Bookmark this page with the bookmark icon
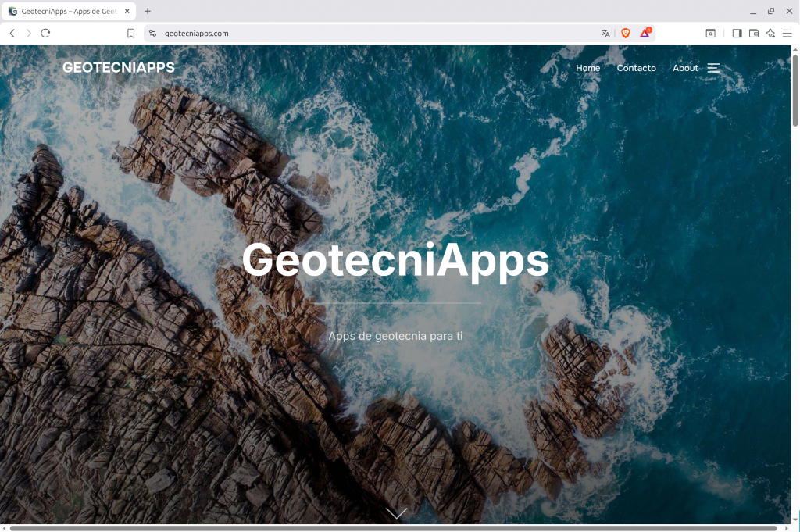The image size is (800, 532). [131, 34]
